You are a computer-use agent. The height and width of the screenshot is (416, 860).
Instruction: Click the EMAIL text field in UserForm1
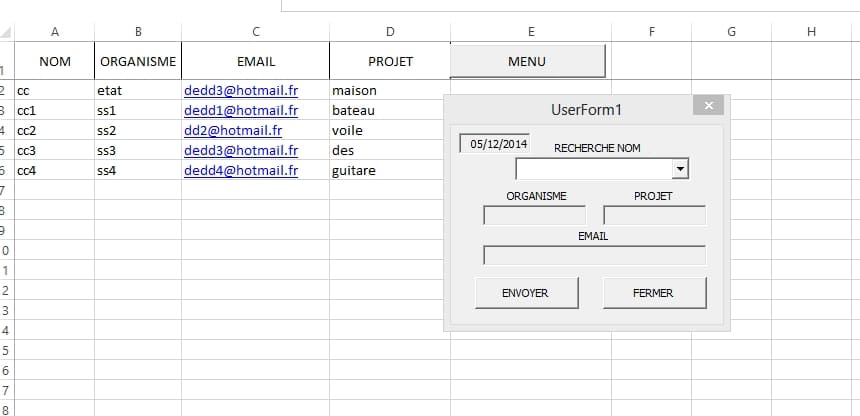coord(594,255)
